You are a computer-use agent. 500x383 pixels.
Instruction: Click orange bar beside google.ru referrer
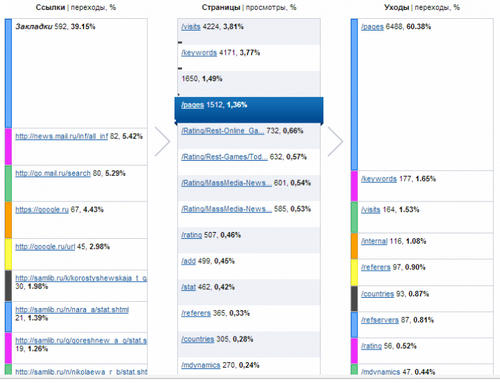coord(8,220)
